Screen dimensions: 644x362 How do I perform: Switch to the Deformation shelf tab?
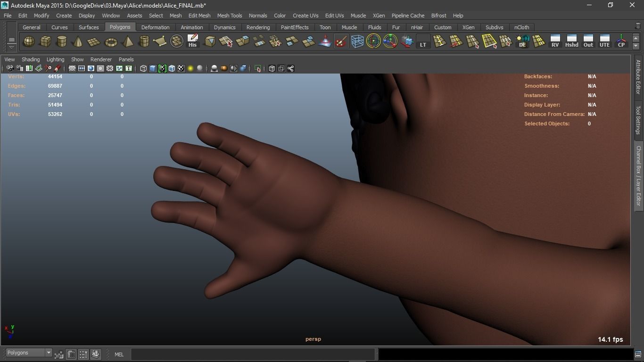(155, 27)
